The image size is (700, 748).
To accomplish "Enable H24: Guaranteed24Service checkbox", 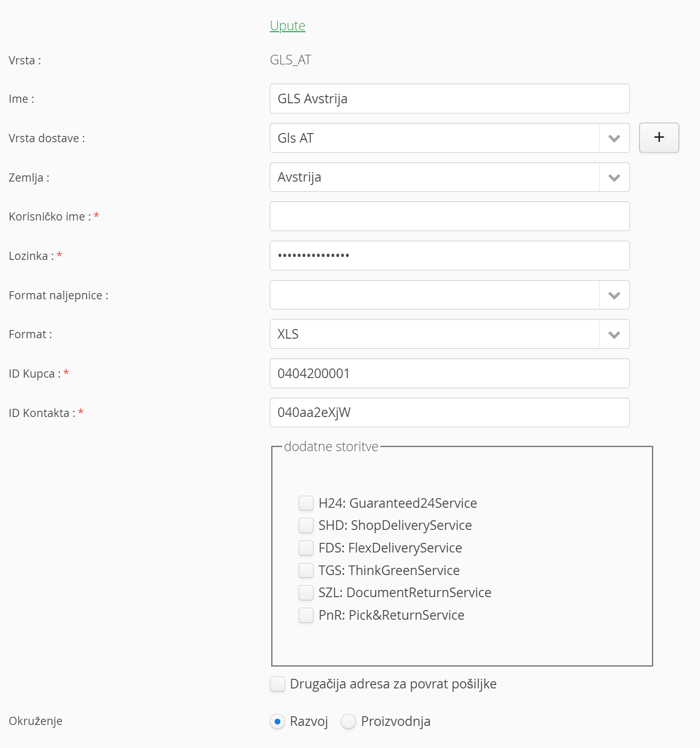I will coord(306,503).
